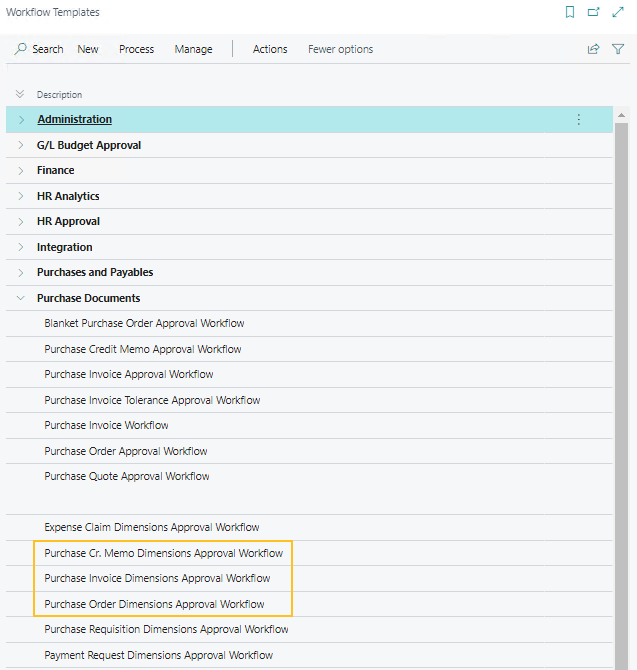637x670 pixels.
Task: Open Administration row more options menu
Action: [x=578, y=120]
